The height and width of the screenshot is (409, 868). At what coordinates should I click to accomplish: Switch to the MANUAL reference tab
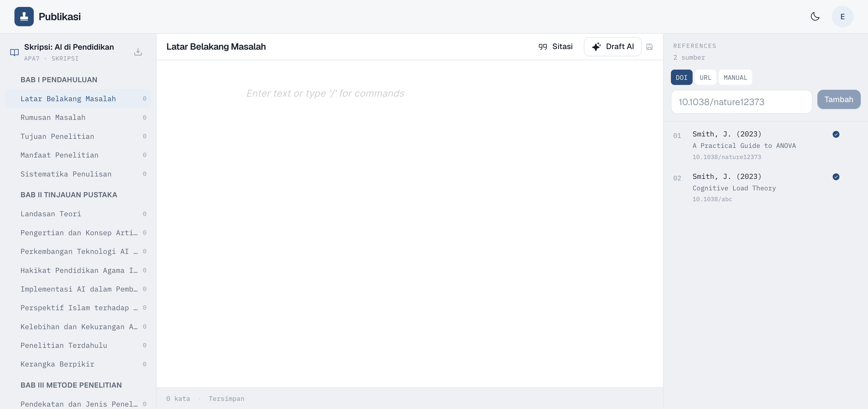735,77
